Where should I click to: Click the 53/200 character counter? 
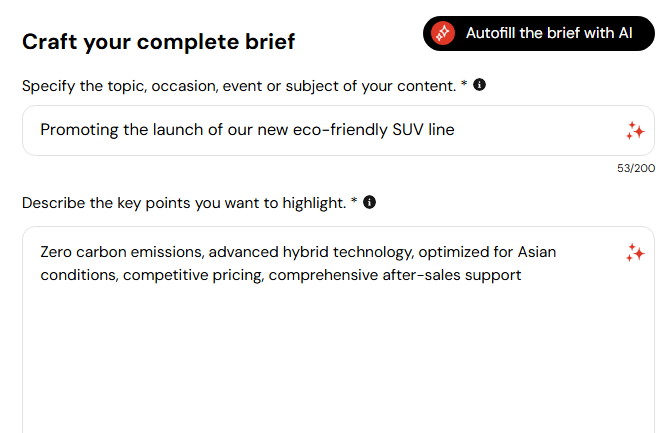pyautogui.click(x=636, y=168)
